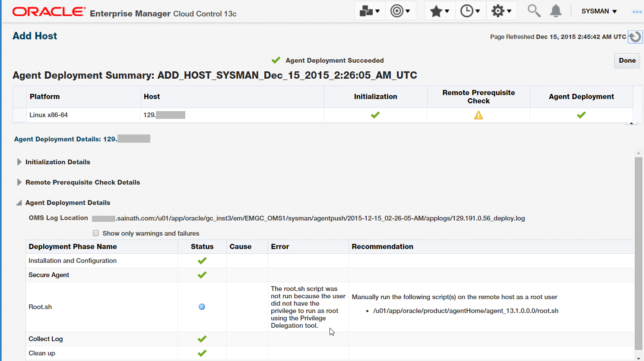Screen dimensions: 644x361
Task: Expand Remote Prerequisite Check Details section
Action: pos(19,182)
